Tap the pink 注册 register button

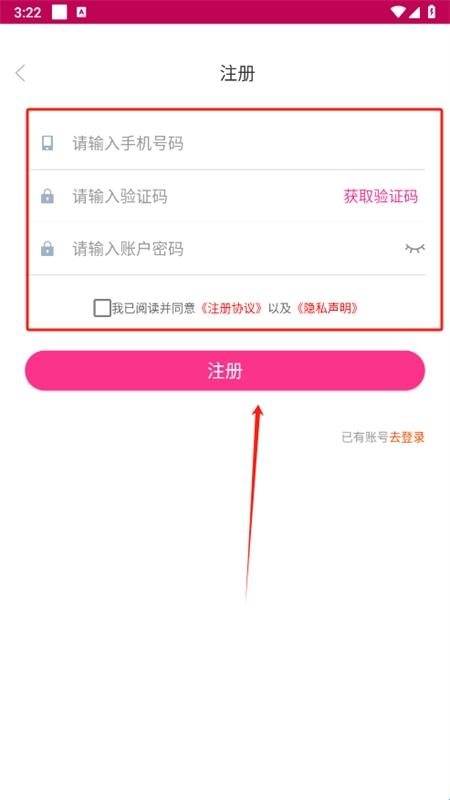(x=225, y=370)
